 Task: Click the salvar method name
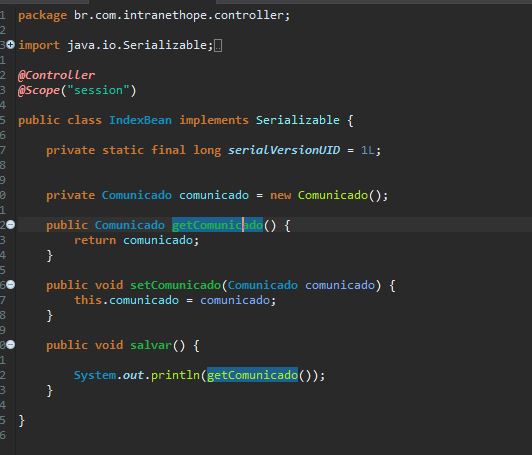(151, 345)
